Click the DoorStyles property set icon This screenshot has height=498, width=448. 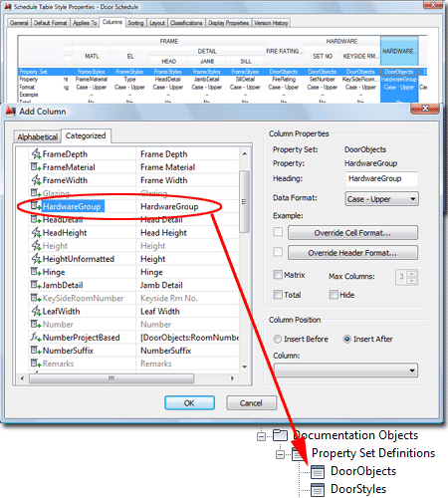click(x=318, y=489)
